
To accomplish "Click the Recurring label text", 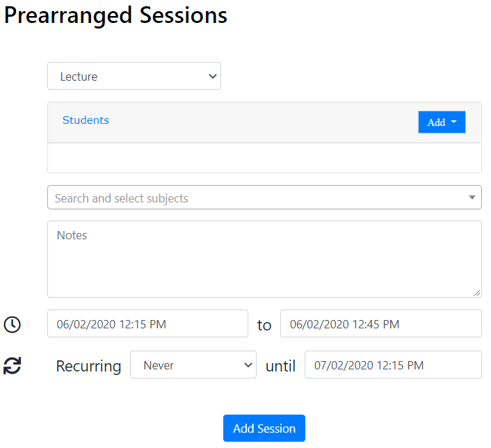I will (x=88, y=366).
